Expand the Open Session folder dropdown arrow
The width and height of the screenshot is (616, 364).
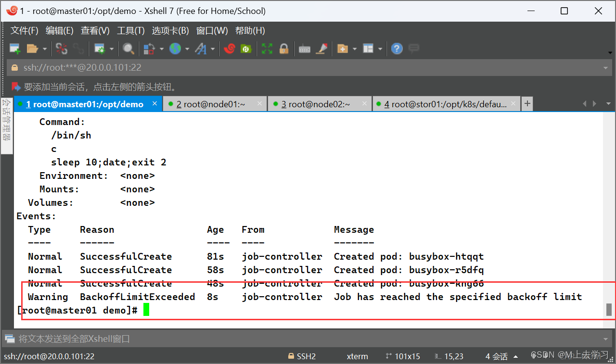coord(45,49)
